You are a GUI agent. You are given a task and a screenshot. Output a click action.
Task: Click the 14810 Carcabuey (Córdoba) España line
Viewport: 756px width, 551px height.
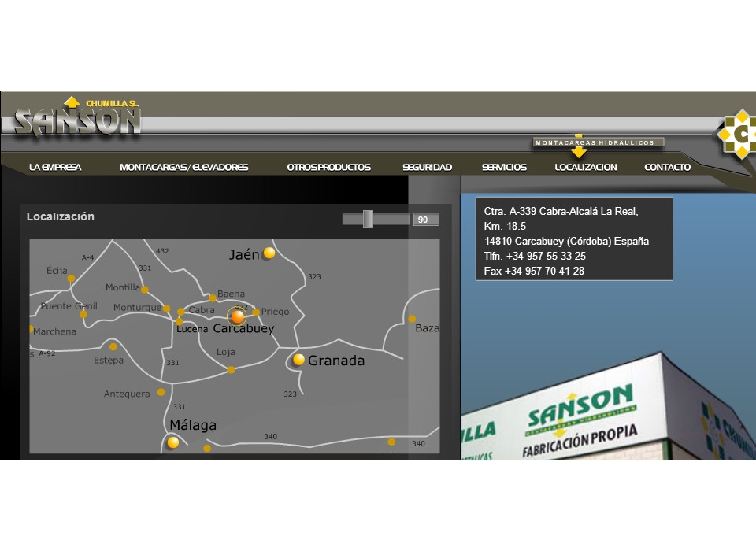[566, 241]
